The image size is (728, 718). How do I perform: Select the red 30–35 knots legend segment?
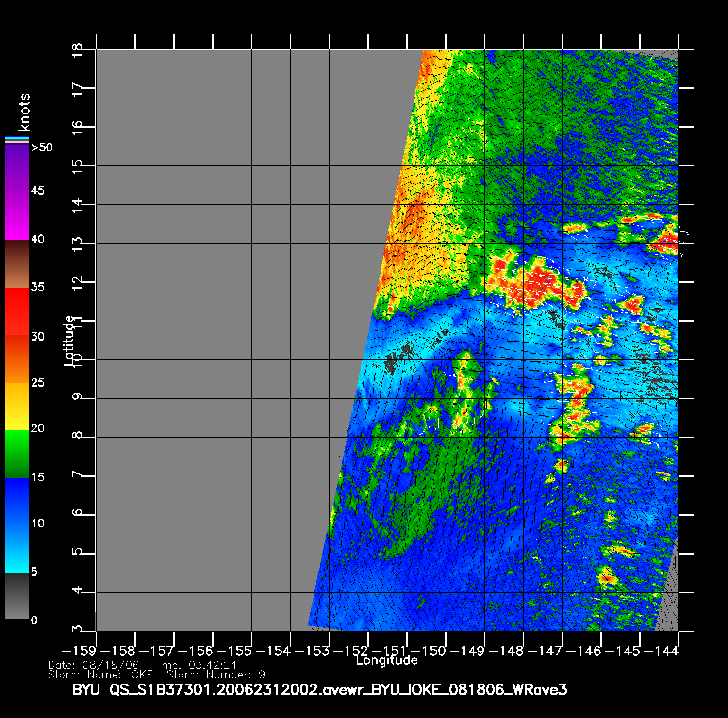17,311
